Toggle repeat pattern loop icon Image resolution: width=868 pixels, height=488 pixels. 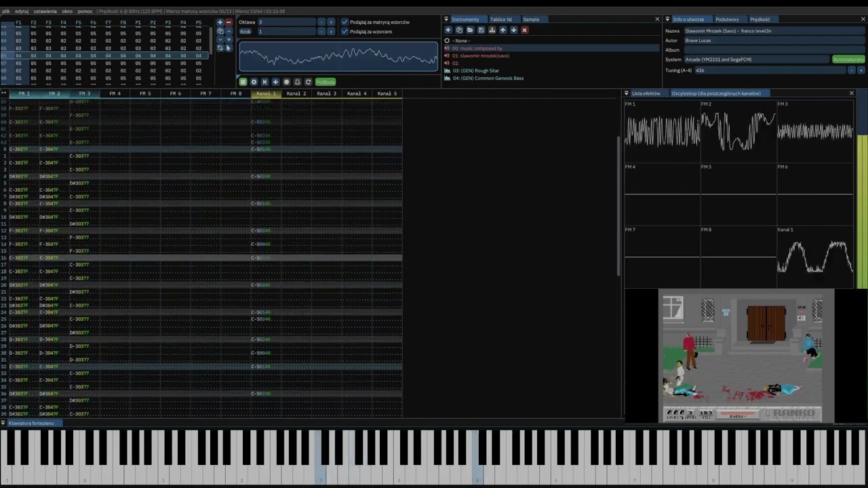point(308,81)
